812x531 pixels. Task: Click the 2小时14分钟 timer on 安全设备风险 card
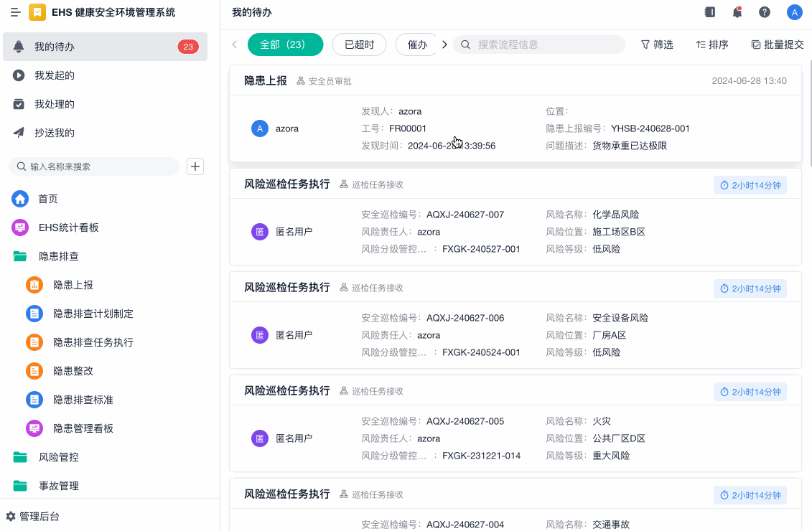tap(750, 288)
